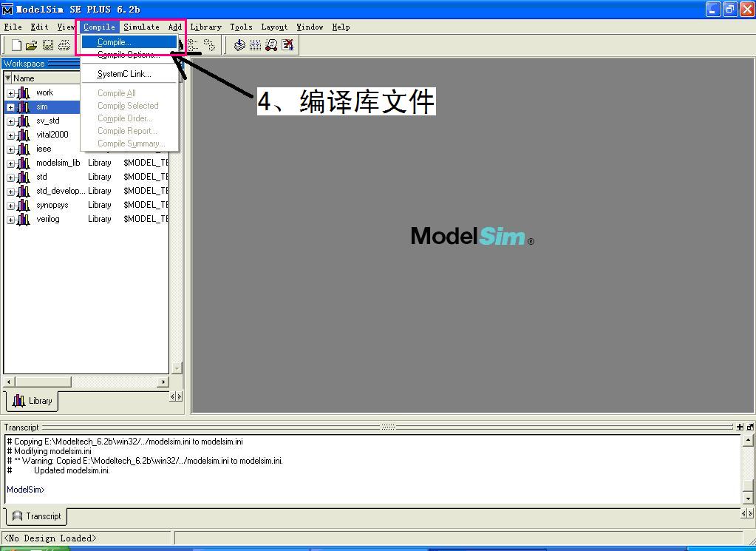Click the library books icon beside std
Screen dimensions: 756x551
coord(23,177)
